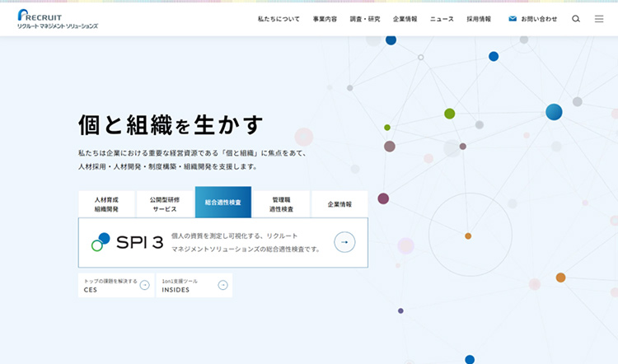Click the SPI3 logo circles
The width and height of the screenshot is (618, 364).
(101, 242)
